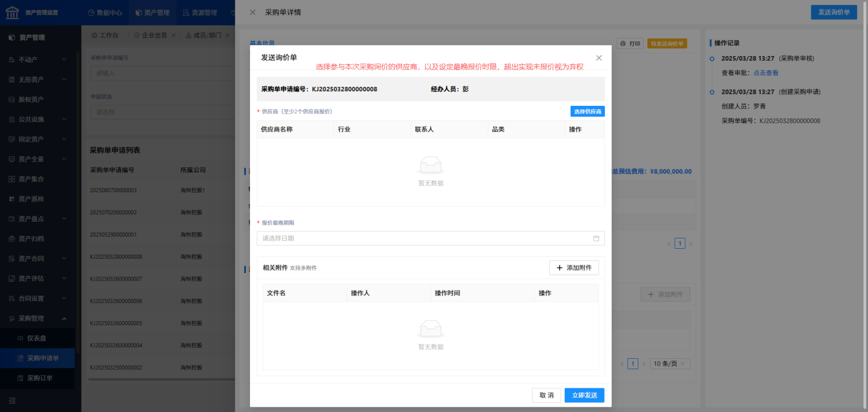
Task: Switch to the 企业信息 tab
Action: (x=150, y=35)
